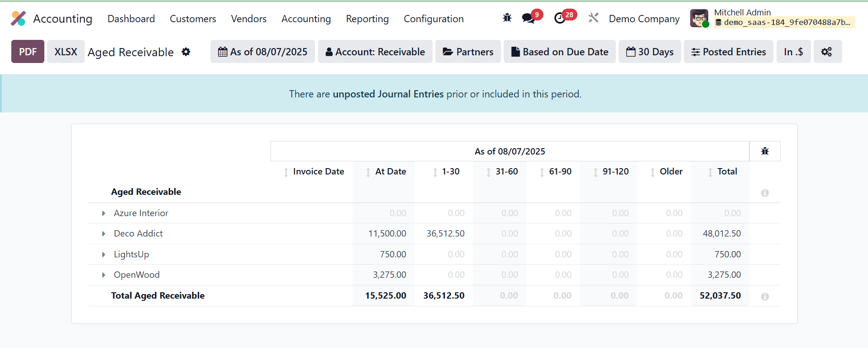The height and width of the screenshot is (348, 868).
Task: Sort by At Date column arrows
Action: (x=368, y=172)
